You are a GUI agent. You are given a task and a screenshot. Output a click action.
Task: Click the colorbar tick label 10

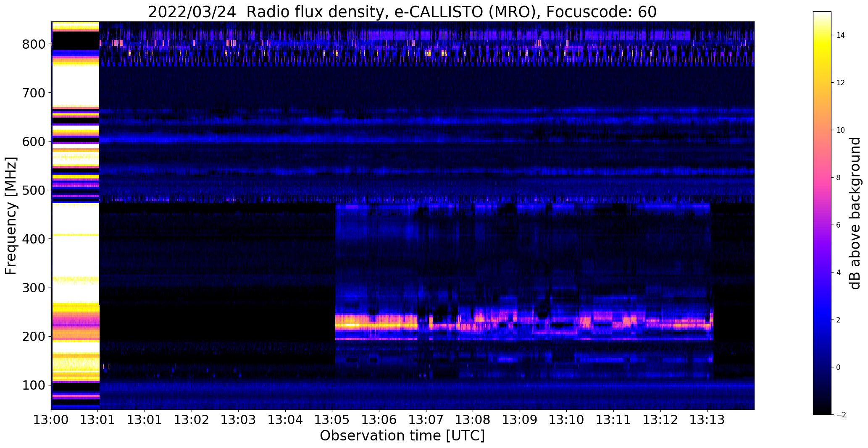click(841, 130)
